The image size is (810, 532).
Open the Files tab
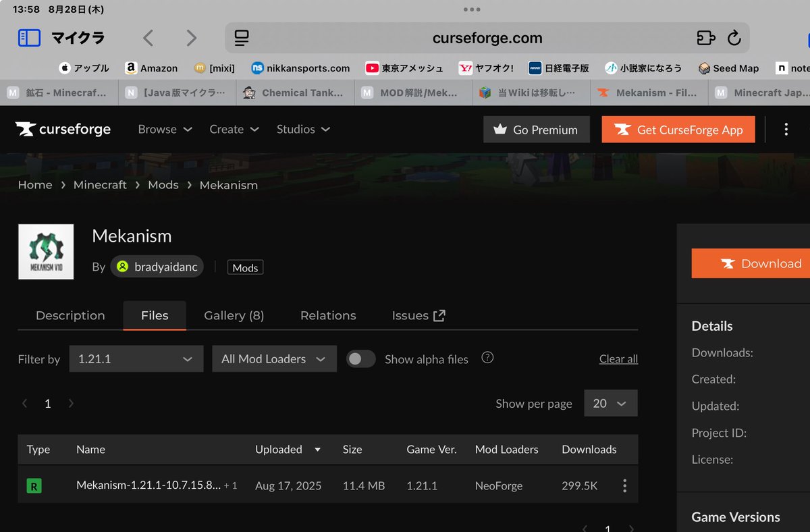[x=155, y=315]
